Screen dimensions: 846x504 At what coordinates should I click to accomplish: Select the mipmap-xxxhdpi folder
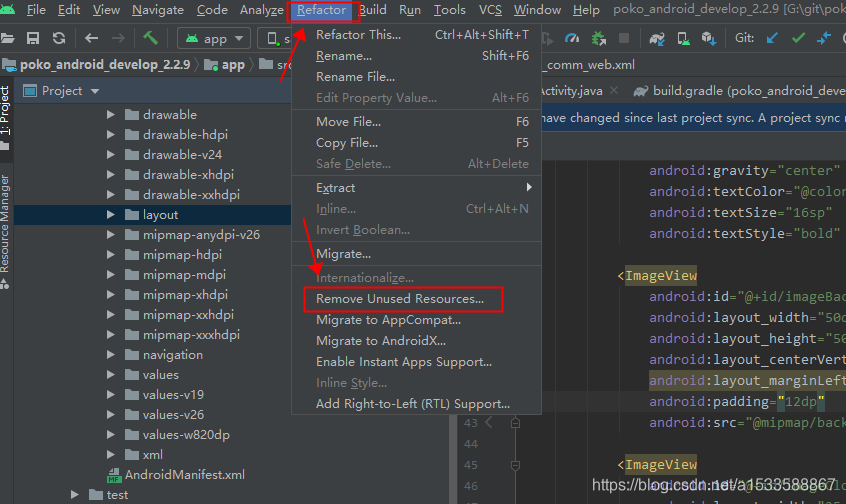pos(182,335)
